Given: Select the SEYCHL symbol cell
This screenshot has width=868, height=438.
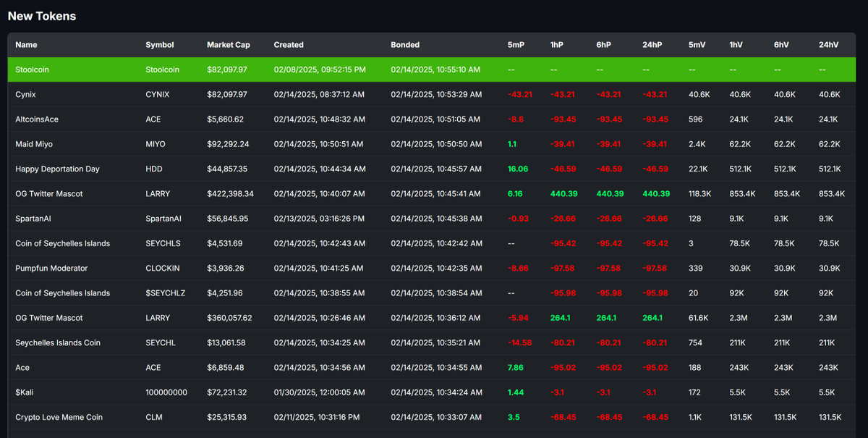Looking at the screenshot, I should click(161, 342).
